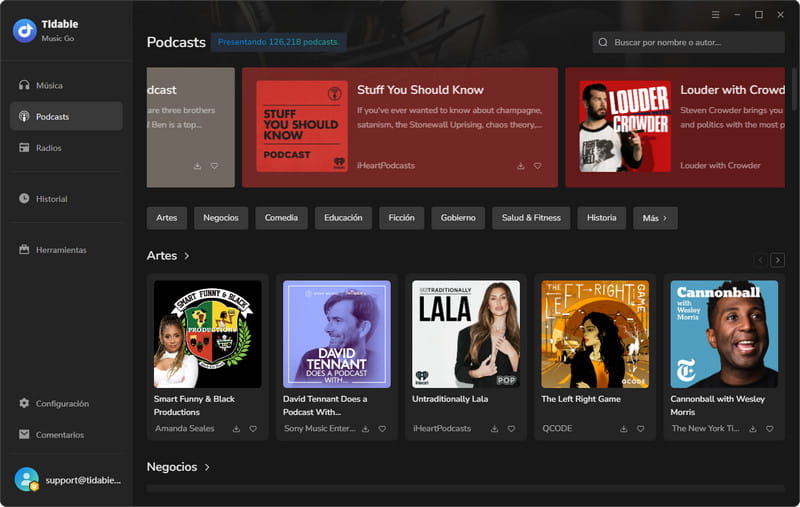Open Cannonball with Wesley Morris cover
The image size is (800, 507).
click(724, 334)
